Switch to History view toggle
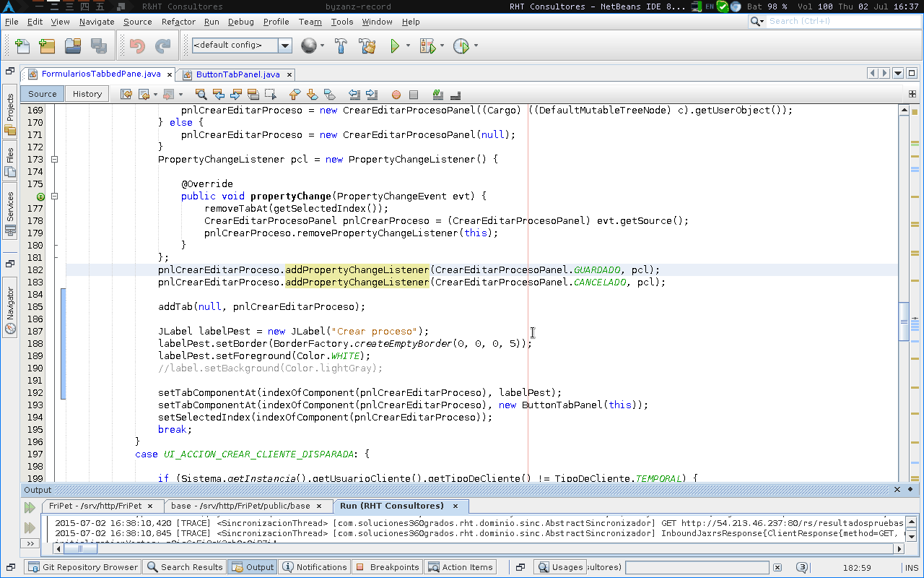The image size is (924, 578). 87,94
